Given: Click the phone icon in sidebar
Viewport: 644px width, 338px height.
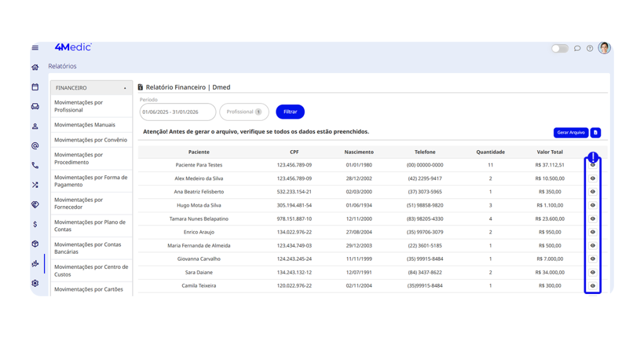Looking at the screenshot, I should [x=35, y=166].
